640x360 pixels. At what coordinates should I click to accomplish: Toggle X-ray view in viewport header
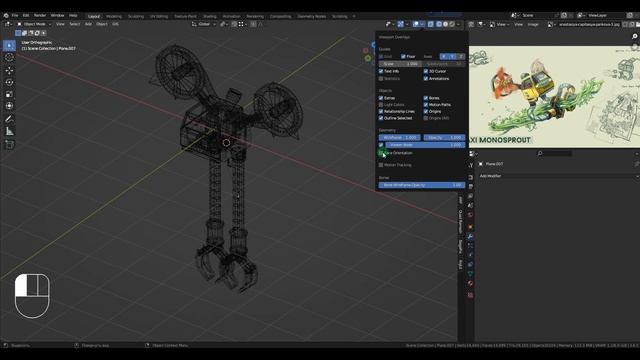[430, 24]
